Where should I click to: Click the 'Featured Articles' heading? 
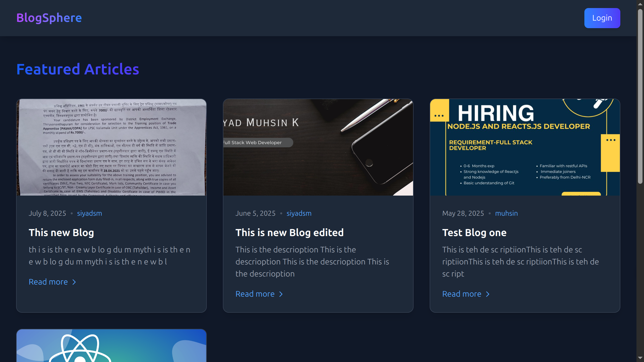click(78, 69)
